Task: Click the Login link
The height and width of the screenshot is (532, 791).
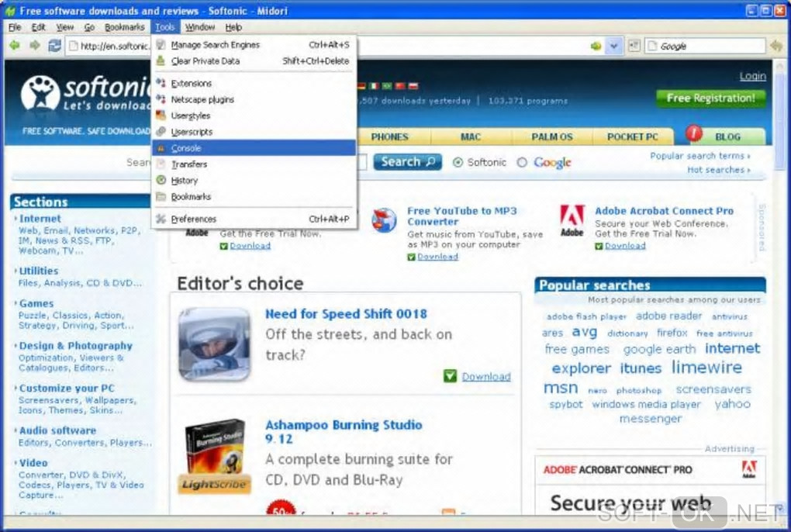Action: [753, 76]
